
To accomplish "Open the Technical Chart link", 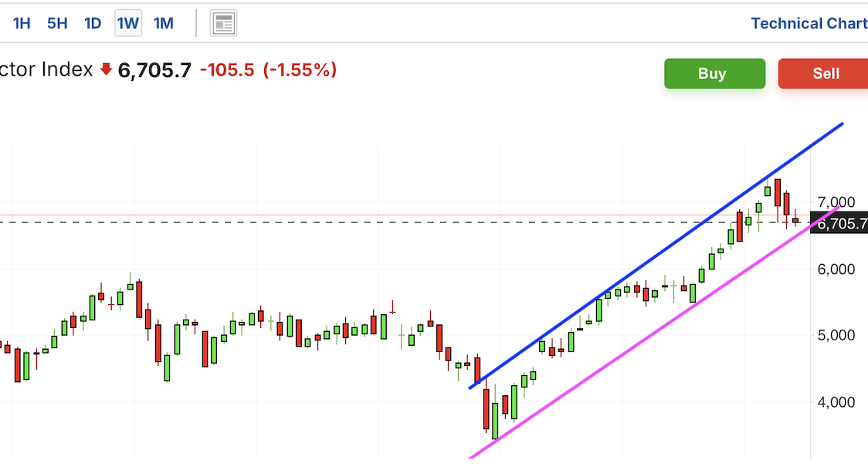I will click(x=809, y=23).
